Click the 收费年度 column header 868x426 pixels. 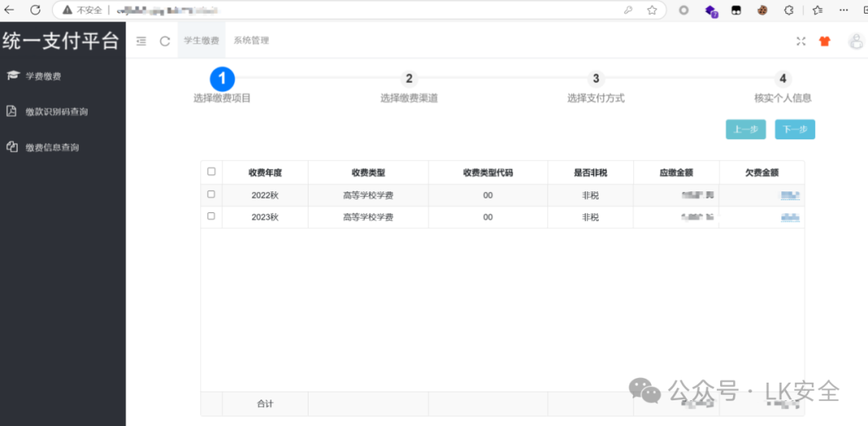265,172
